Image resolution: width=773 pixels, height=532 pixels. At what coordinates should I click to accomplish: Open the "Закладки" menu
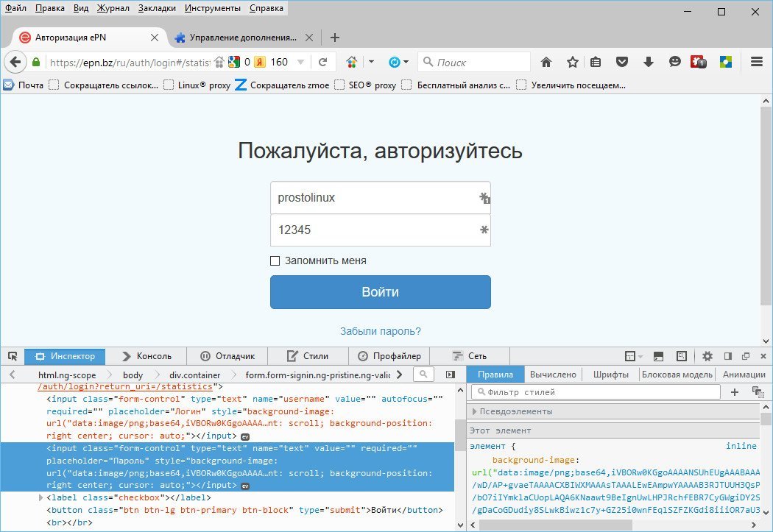[x=157, y=8]
